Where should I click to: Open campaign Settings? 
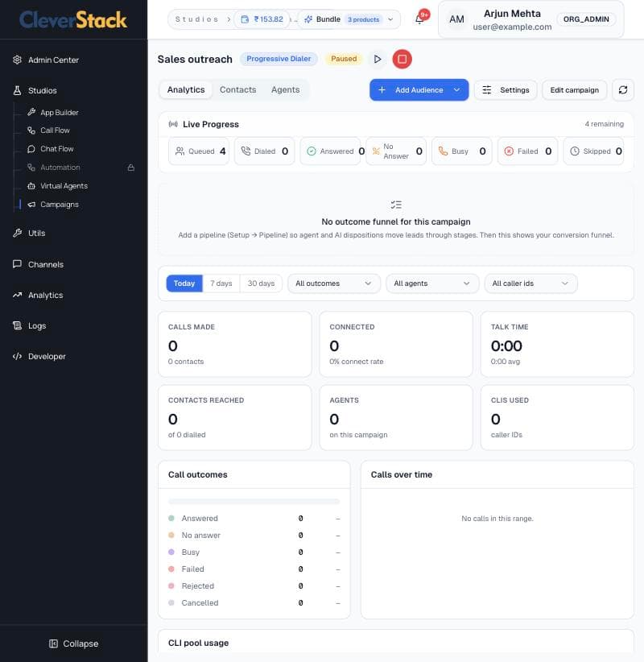(x=506, y=90)
